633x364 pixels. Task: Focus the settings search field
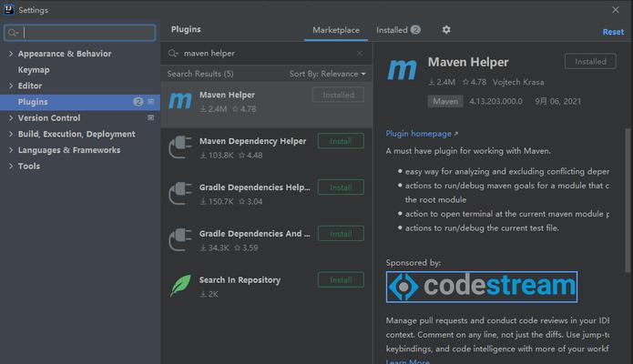(x=79, y=33)
